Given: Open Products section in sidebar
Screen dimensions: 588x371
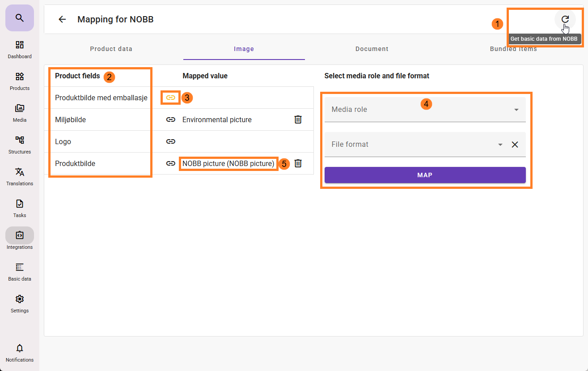Looking at the screenshot, I should point(20,81).
